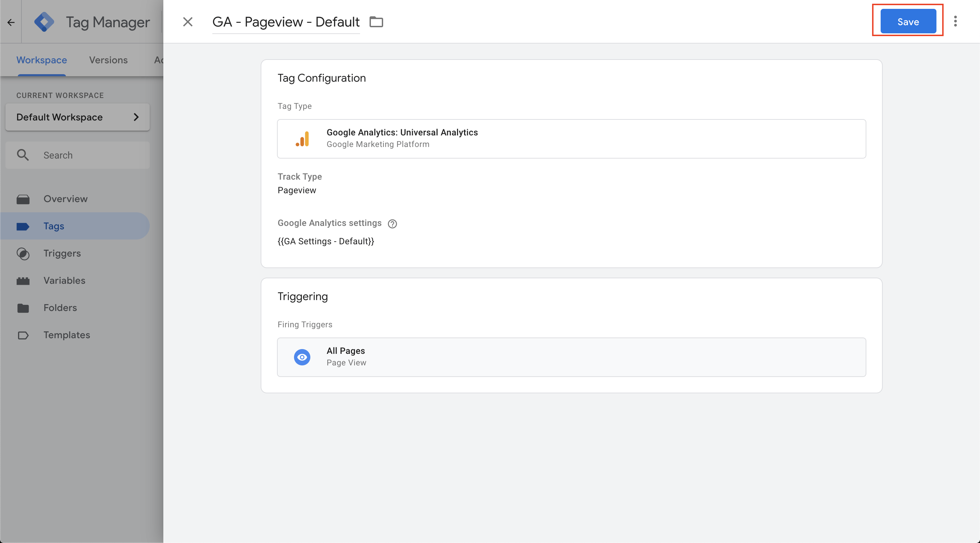980x543 pixels.
Task: Click the Overview sidebar item
Action: tap(65, 199)
